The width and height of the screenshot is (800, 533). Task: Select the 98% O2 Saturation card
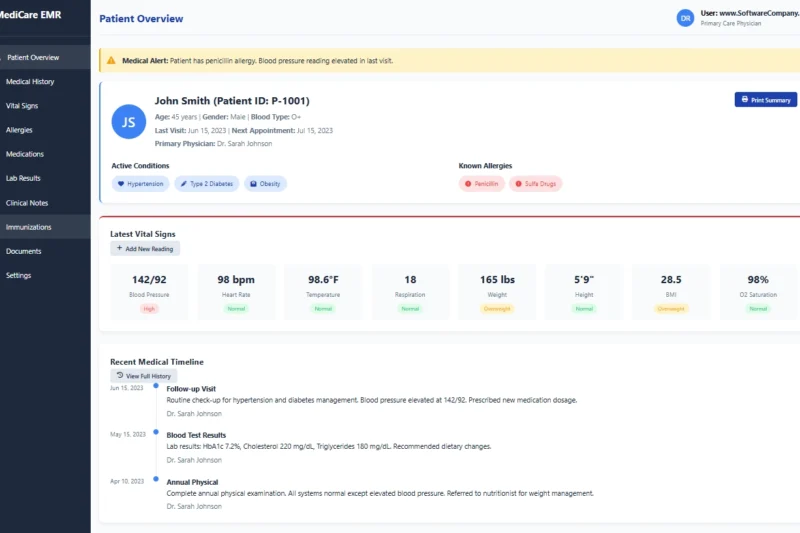[758, 292]
